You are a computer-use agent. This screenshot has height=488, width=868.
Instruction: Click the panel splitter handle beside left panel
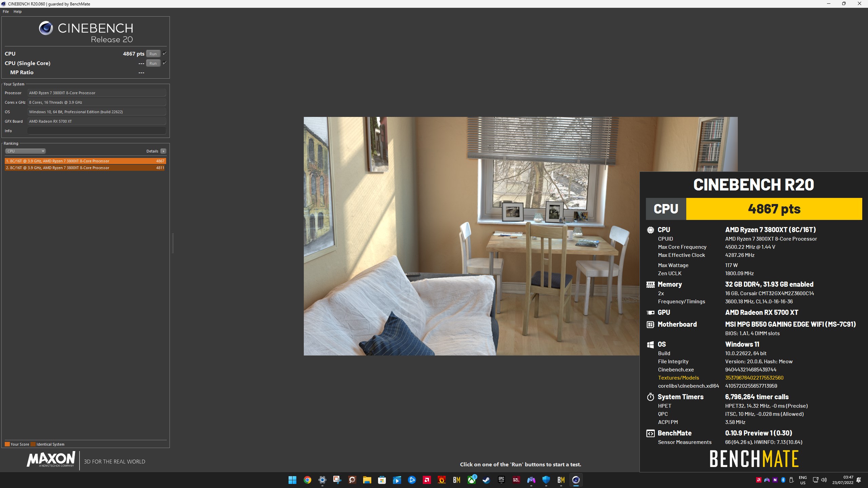173,243
